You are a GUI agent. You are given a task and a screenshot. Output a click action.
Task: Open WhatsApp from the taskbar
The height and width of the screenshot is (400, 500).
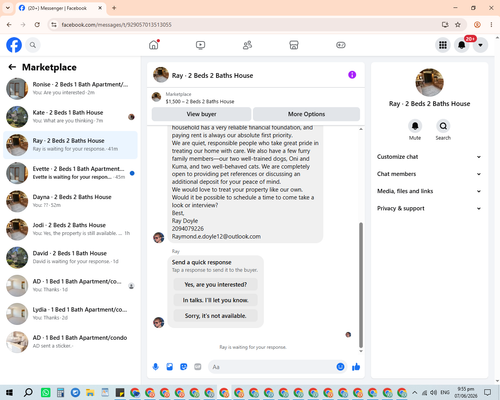(x=46, y=392)
